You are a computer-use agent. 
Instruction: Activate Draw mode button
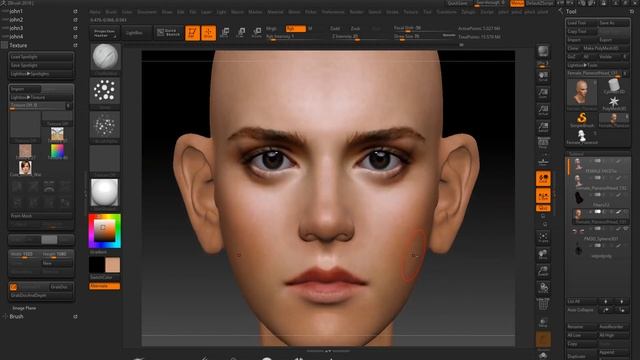click(x=209, y=33)
